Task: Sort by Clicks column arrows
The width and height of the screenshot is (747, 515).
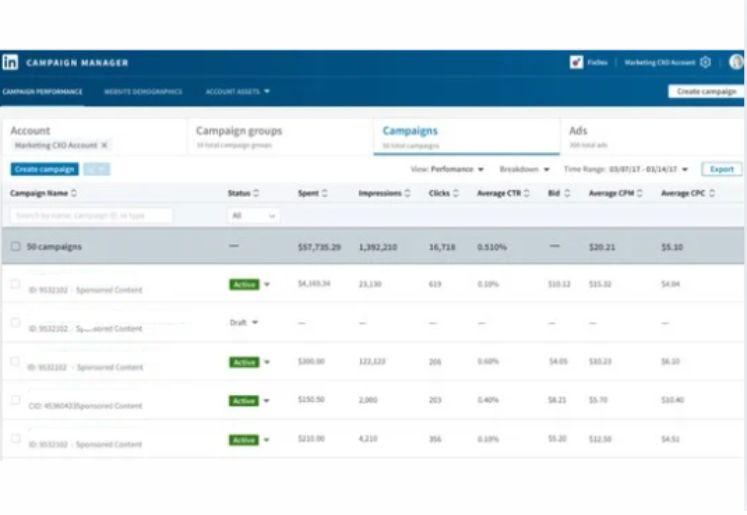Action: point(456,193)
